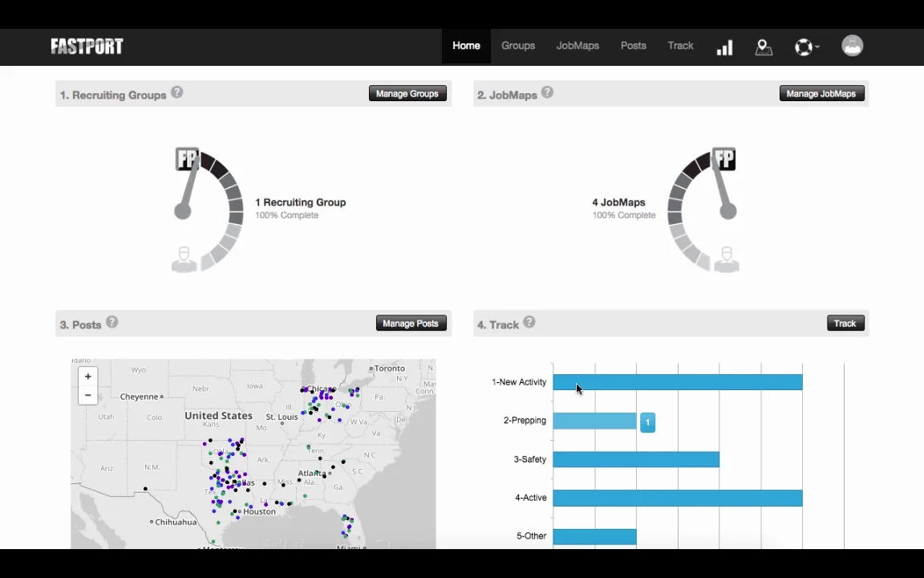Click the Manage Groups button

click(407, 94)
